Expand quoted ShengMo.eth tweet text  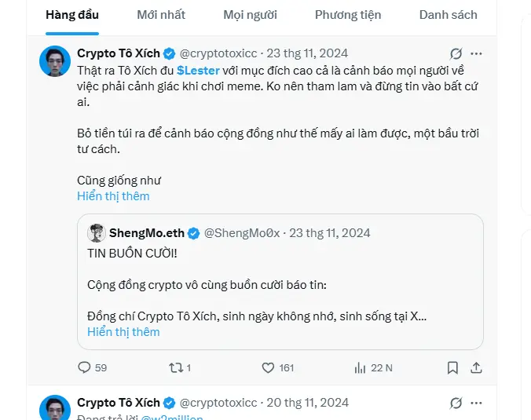[x=123, y=332]
